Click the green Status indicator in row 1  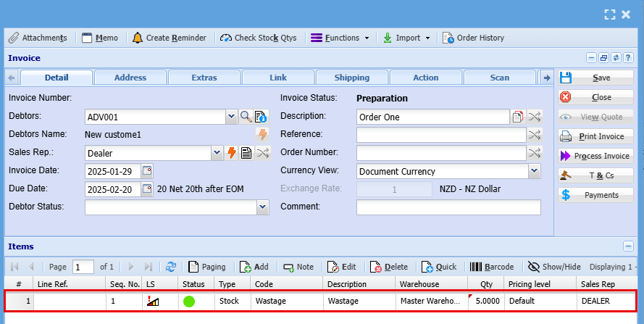pos(189,302)
